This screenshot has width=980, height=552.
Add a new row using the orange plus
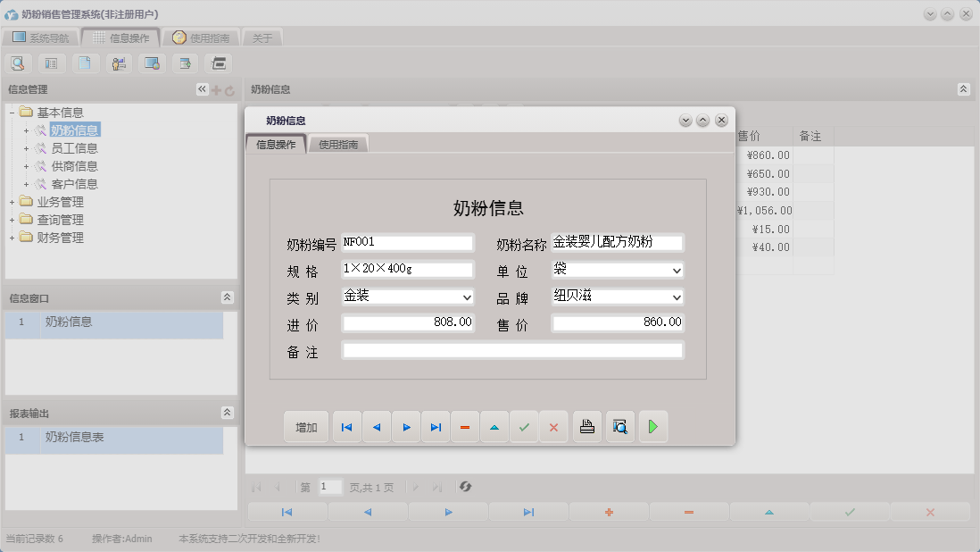coord(608,511)
